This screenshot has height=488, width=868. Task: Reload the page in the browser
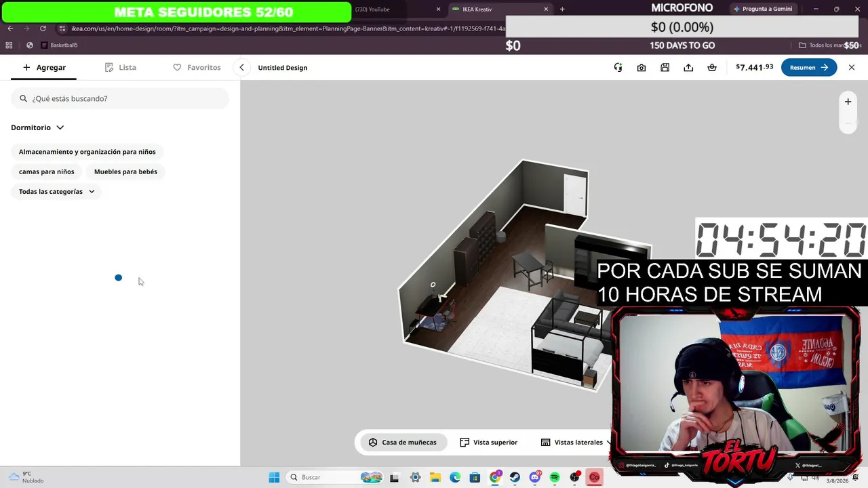point(43,28)
